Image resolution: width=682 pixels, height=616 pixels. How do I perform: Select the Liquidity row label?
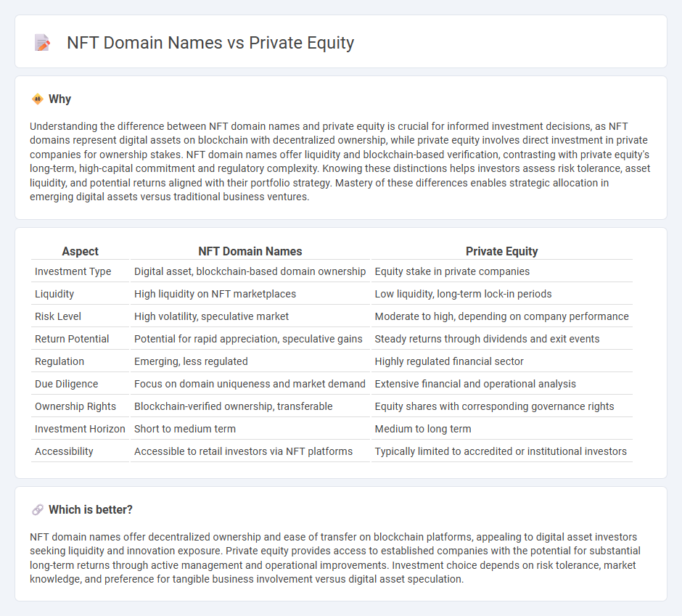54,294
